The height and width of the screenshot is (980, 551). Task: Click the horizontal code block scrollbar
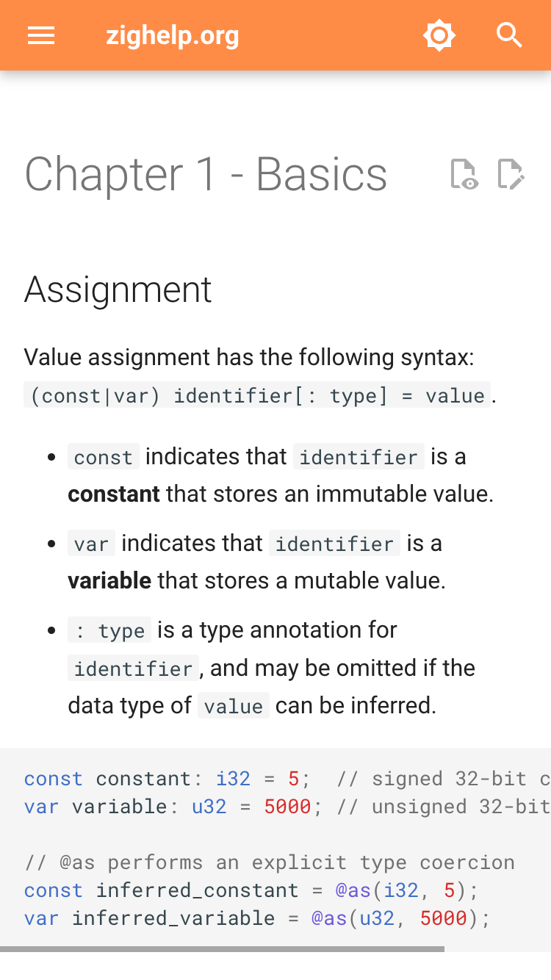[x=222, y=949]
